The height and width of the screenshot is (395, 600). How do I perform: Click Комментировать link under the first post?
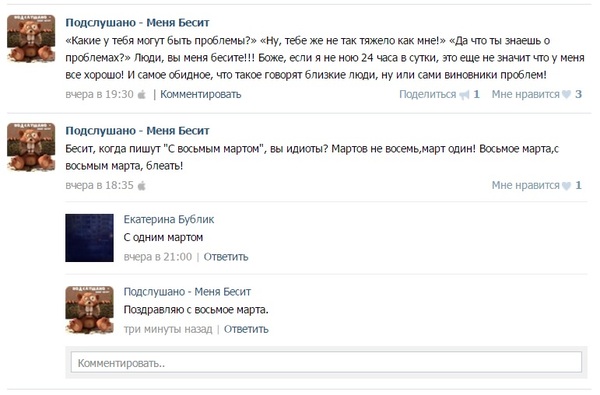pyautogui.click(x=201, y=94)
